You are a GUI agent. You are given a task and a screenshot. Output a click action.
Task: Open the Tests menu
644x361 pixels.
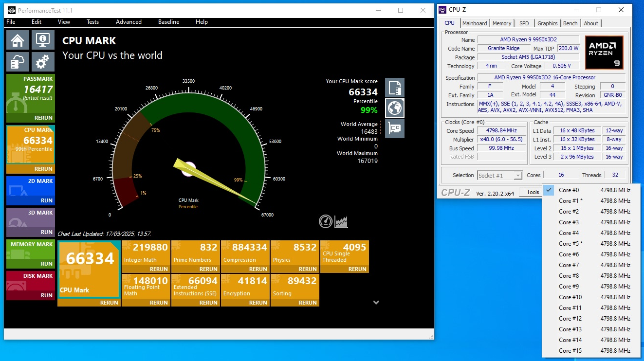[92, 22]
